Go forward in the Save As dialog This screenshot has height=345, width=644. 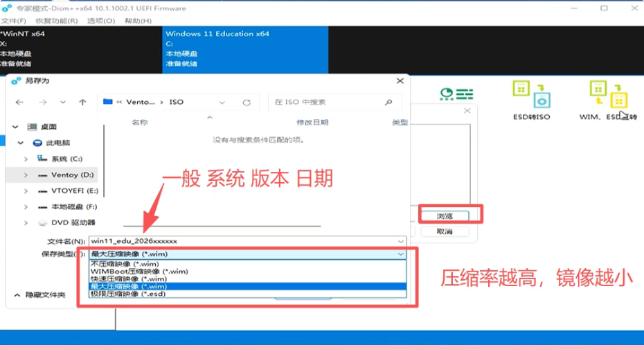[x=43, y=103]
